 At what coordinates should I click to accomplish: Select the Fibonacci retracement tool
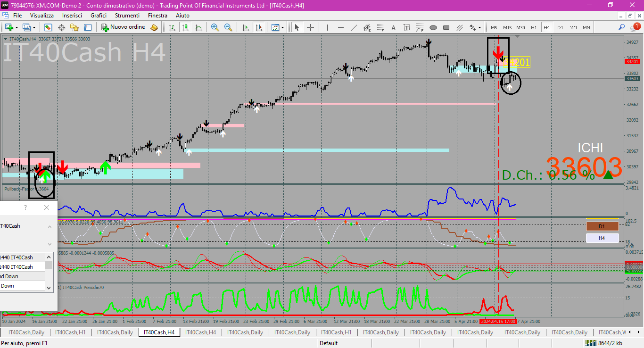[x=380, y=27]
